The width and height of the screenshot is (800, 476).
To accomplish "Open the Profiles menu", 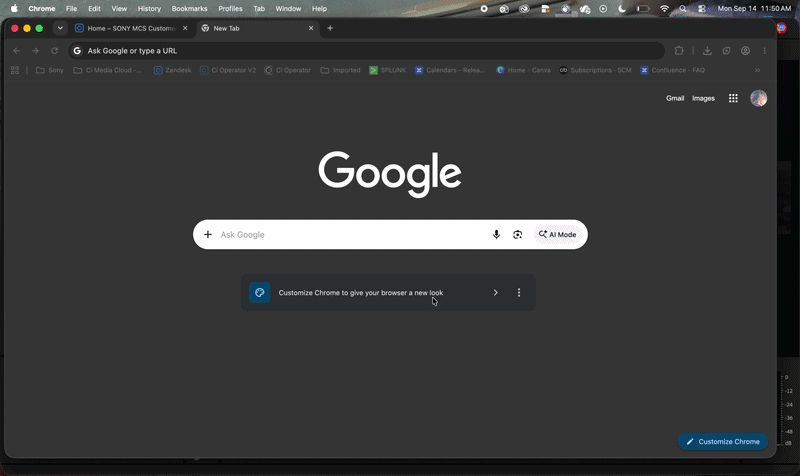I will tap(230, 9).
